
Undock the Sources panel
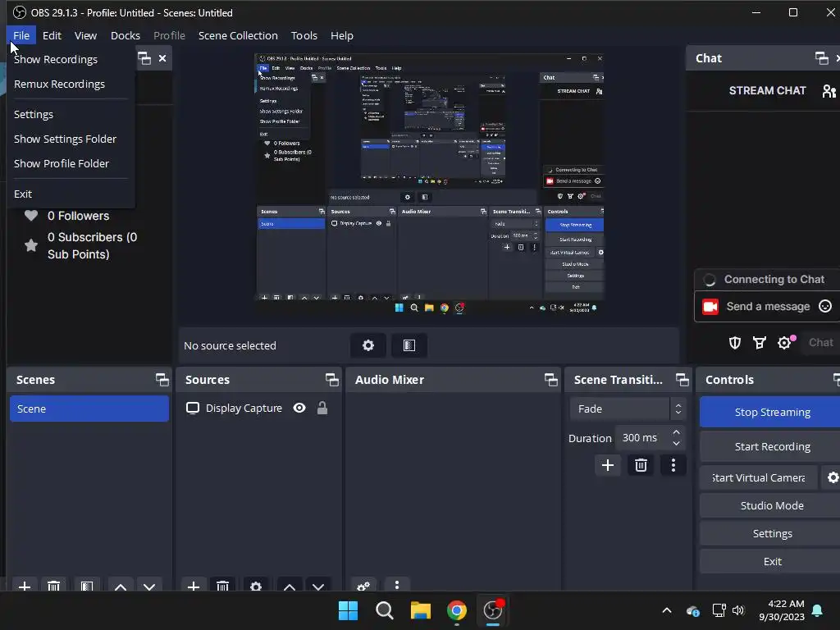point(331,380)
